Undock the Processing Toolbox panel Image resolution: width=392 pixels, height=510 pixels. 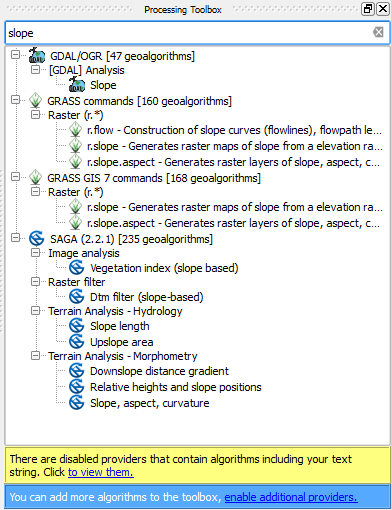coord(368,9)
